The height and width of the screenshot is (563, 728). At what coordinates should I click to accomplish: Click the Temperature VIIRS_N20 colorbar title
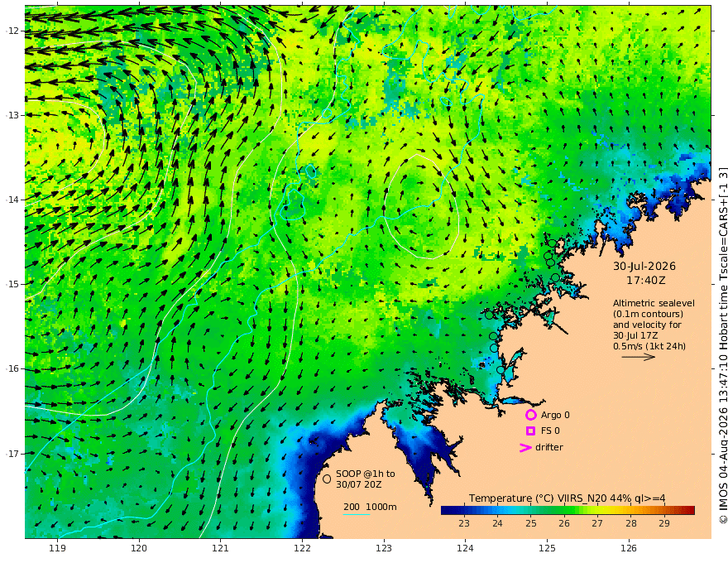[x=567, y=498]
